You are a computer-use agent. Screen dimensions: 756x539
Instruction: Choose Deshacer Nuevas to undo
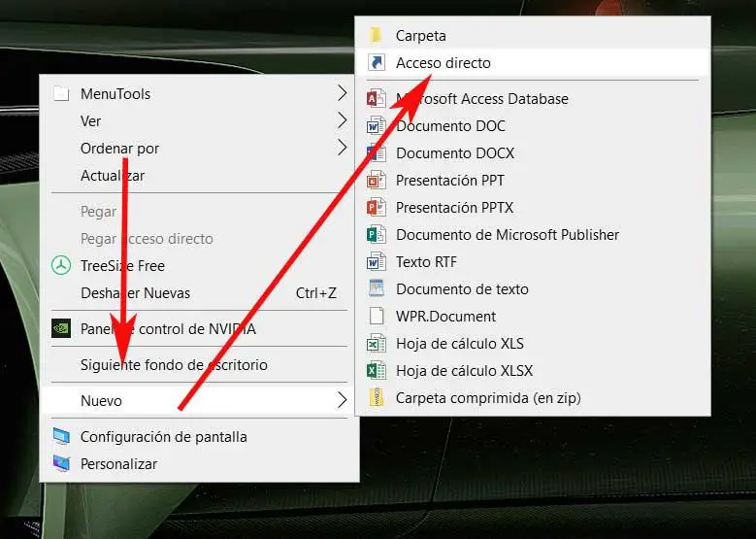pos(199,293)
